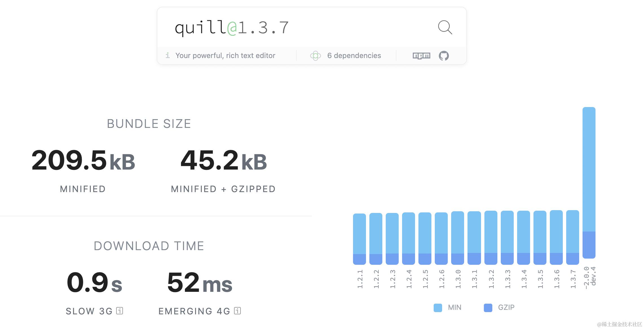Click the 1.2.4 version label
Viewport: 644px width, 329px height.
[409, 279]
